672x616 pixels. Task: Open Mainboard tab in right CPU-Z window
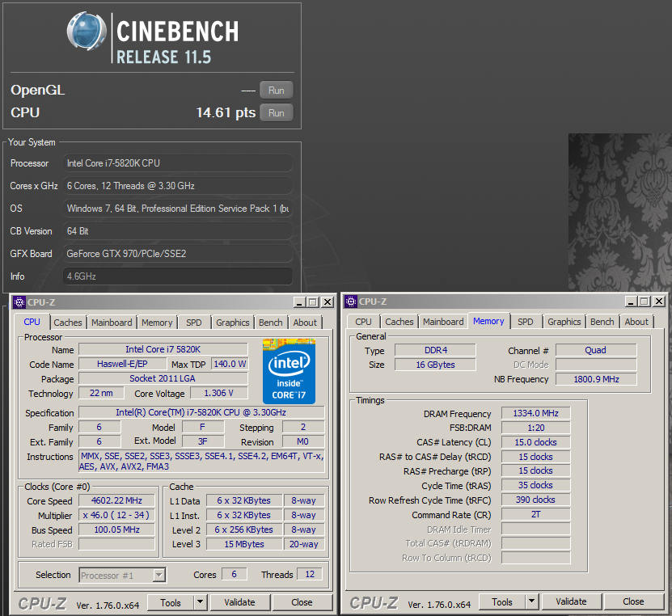[444, 322]
